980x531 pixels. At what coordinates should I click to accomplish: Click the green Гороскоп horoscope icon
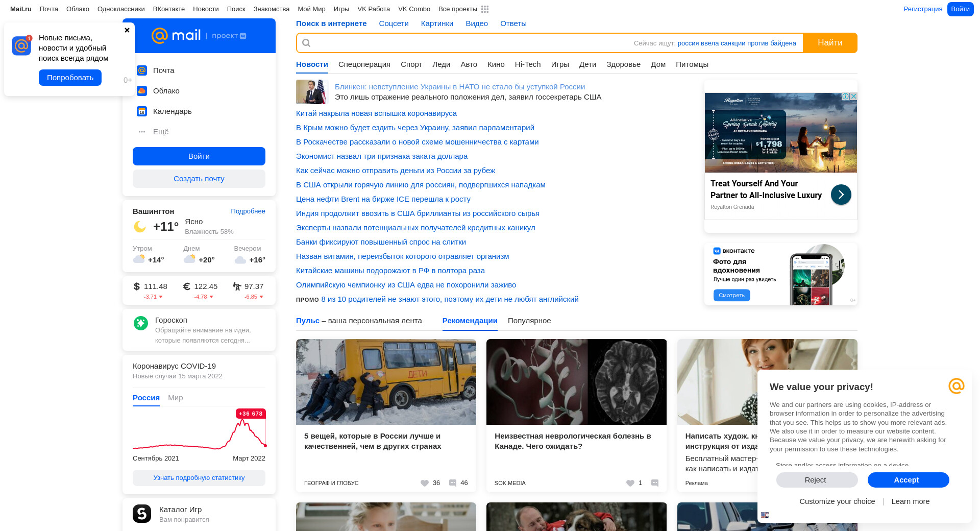pos(141,323)
